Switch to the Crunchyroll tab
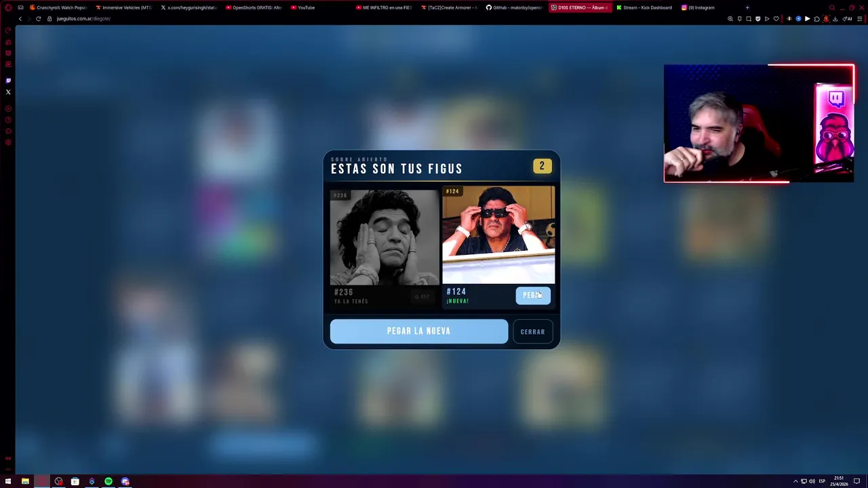868x488 pixels. pyautogui.click(x=58, y=7)
